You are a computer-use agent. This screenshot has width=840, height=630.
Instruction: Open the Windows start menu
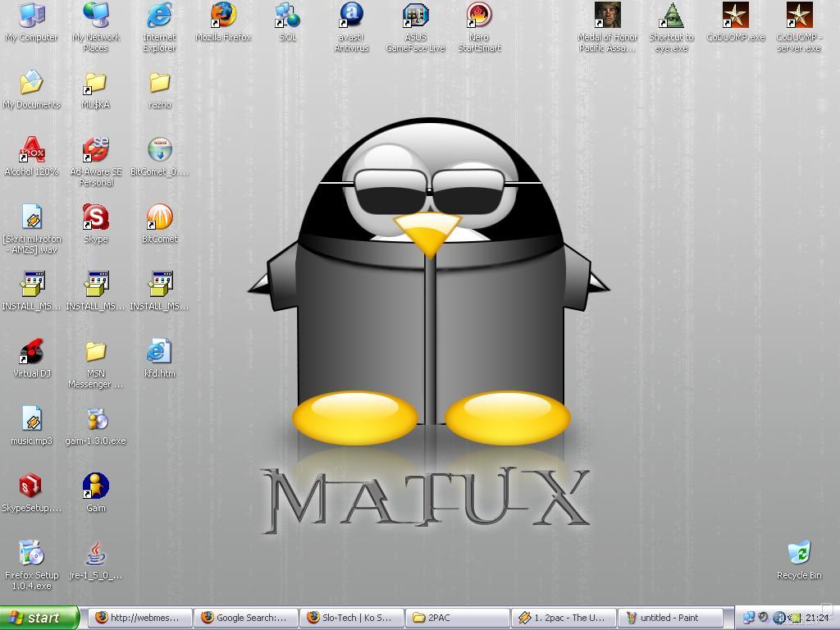click(x=39, y=618)
